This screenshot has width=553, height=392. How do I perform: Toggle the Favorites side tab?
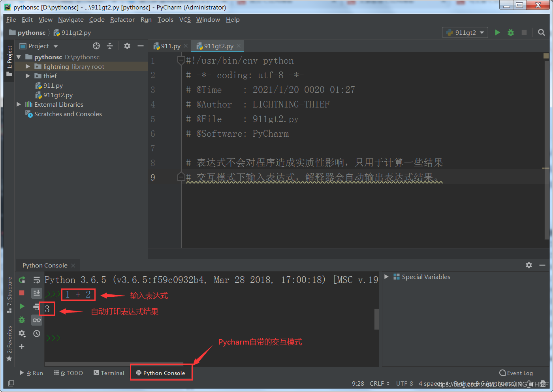tap(9, 343)
